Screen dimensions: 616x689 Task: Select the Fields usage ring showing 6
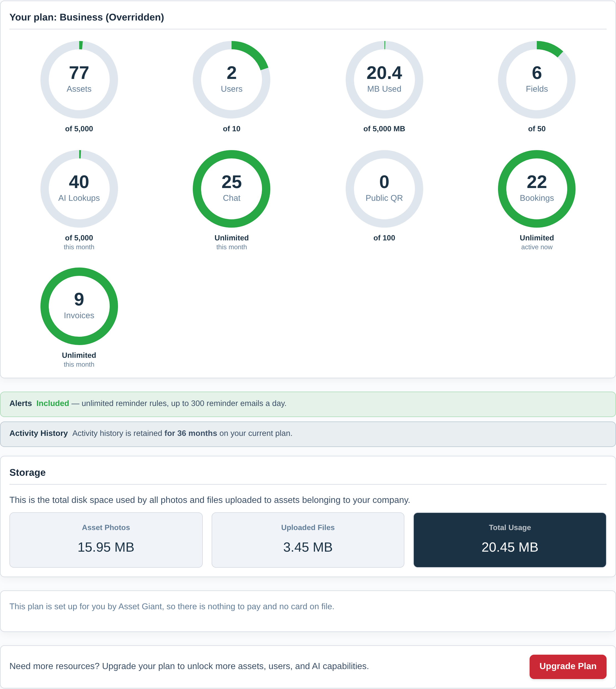pyautogui.click(x=537, y=80)
